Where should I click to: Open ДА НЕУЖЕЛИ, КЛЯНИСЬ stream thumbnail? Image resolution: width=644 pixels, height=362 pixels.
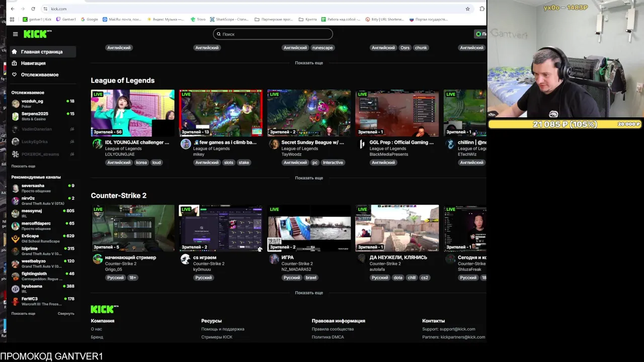click(x=397, y=228)
